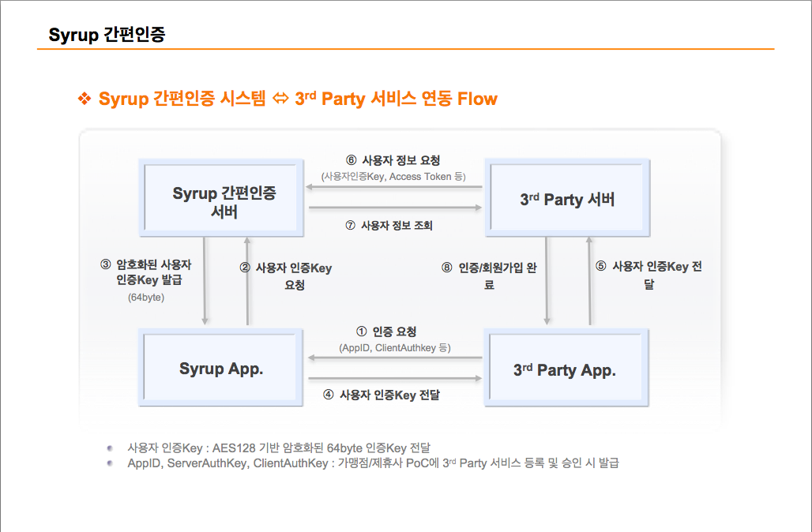Select the '⑦ 사용자 정보 조회' label

[389, 226]
